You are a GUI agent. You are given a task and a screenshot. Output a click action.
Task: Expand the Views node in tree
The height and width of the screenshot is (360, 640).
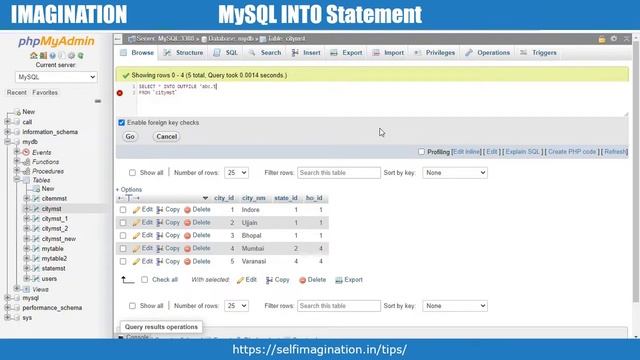tap(17, 289)
